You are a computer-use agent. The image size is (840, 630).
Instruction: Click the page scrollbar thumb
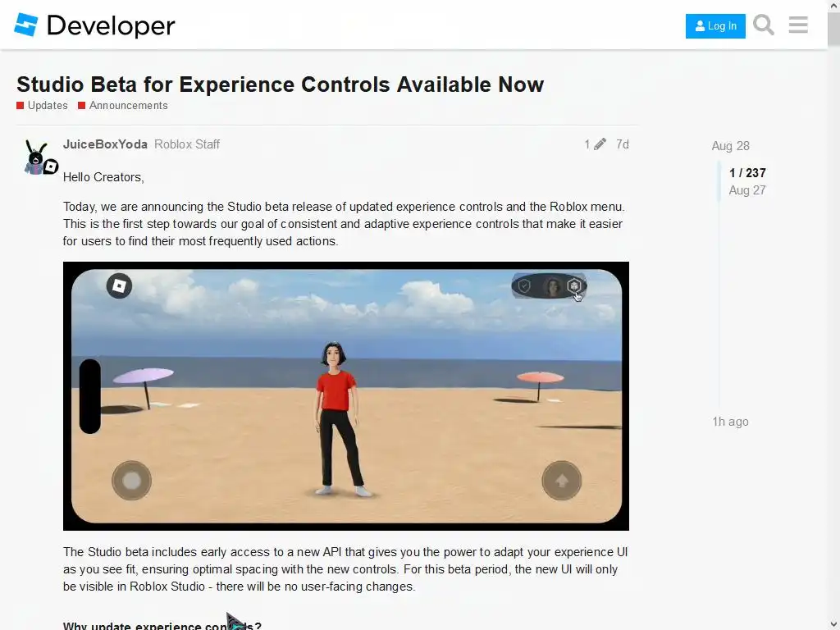pos(833,29)
